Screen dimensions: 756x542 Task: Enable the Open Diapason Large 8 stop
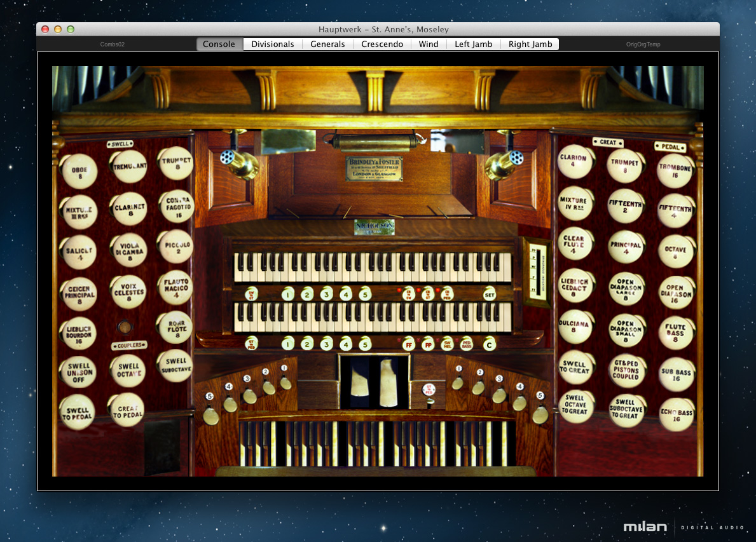tap(626, 290)
